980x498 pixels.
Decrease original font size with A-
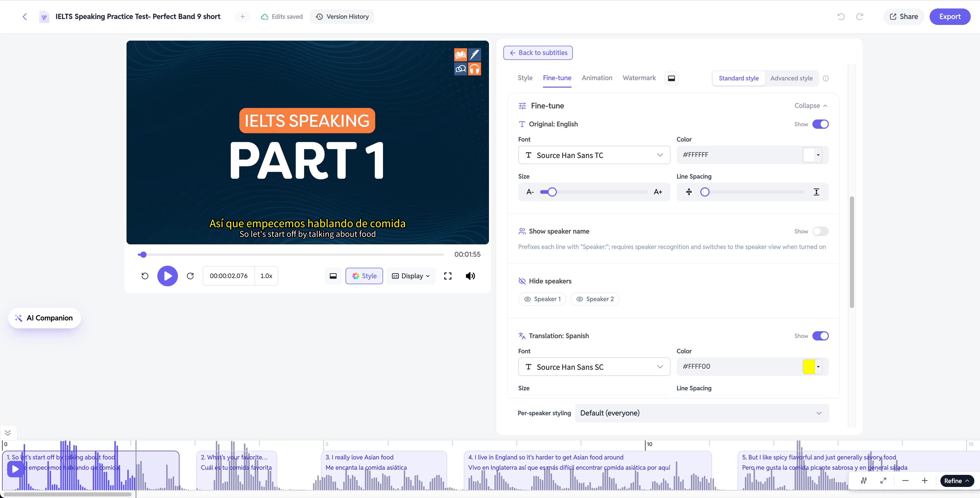click(530, 192)
